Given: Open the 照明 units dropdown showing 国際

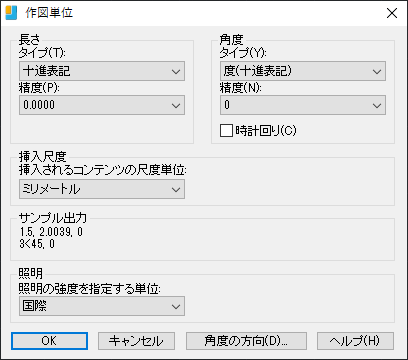Looking at the screenshot, I should coord(102,306).
